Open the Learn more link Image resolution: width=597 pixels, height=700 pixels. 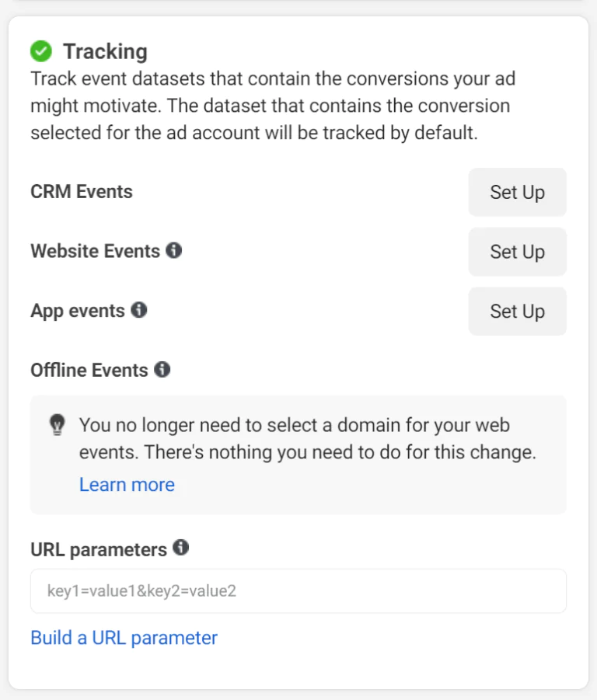point(126,484)
